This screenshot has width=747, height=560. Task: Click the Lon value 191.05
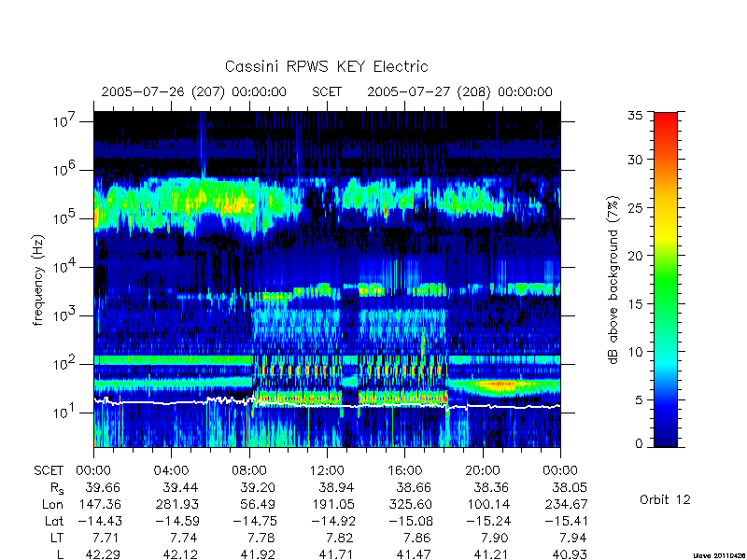click(x=333, y=504)
